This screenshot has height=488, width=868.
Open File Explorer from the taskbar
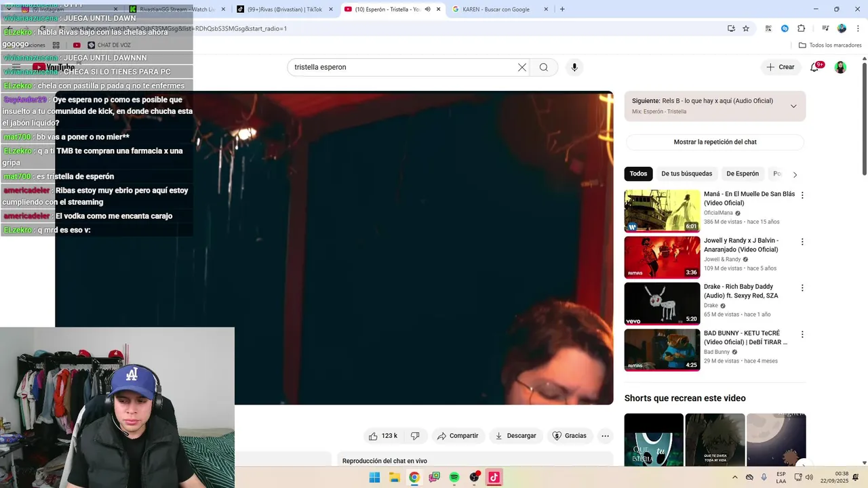(x=394, y=477)
